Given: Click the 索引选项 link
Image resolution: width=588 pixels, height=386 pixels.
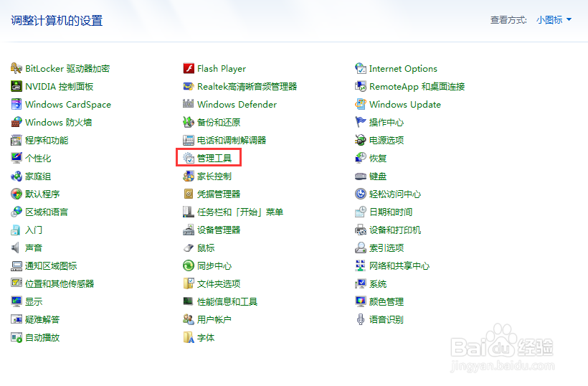Looking at the screenshot, I should (x=387, y=248).
